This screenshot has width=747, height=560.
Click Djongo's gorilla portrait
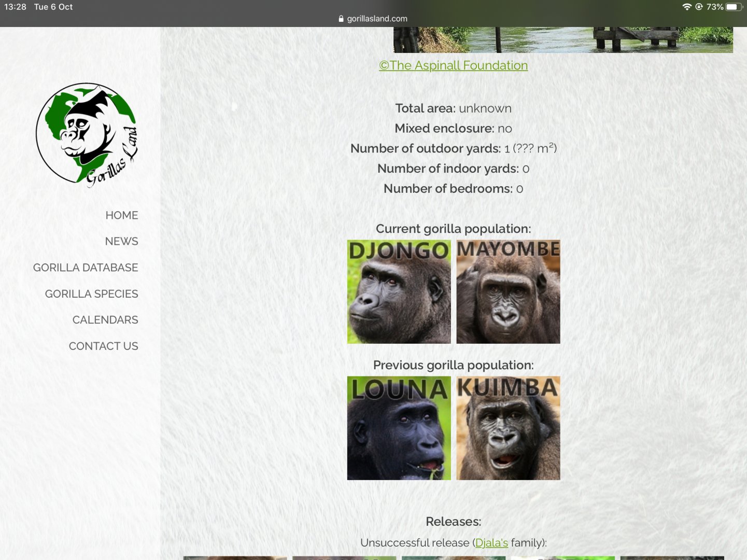(x=399, y=291)
